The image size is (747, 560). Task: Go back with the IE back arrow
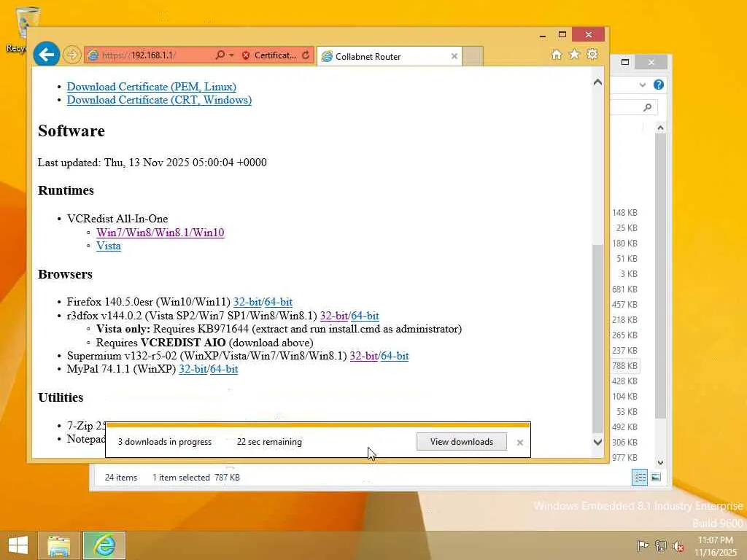pyautogui.click(x=46, y=55)
